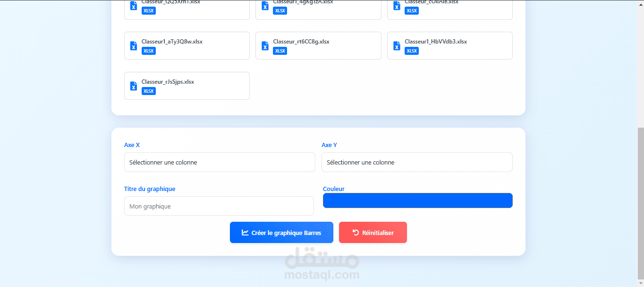Viewport: 644px width, 287px height.
Task: Select the file name Classeur1_aTy3Q8w.xlsx
Action: click(x=172, y=42)
